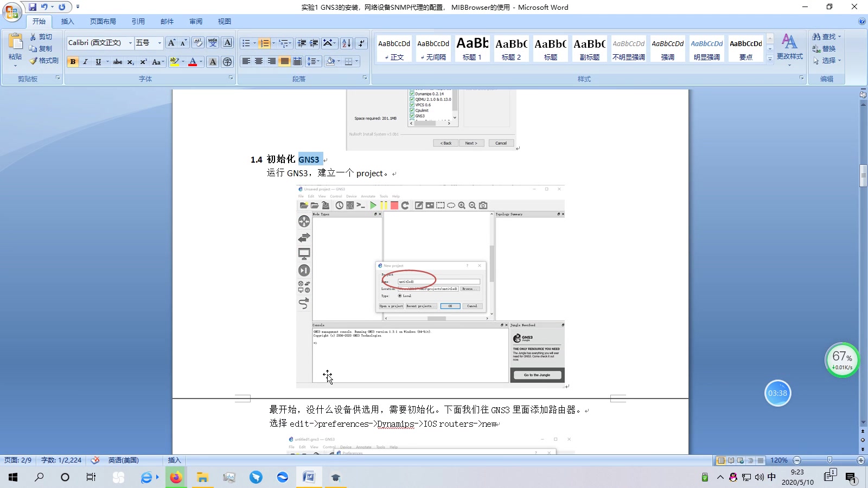
Task: Click the zoom level 120% button
Action: tap(779, 460)
